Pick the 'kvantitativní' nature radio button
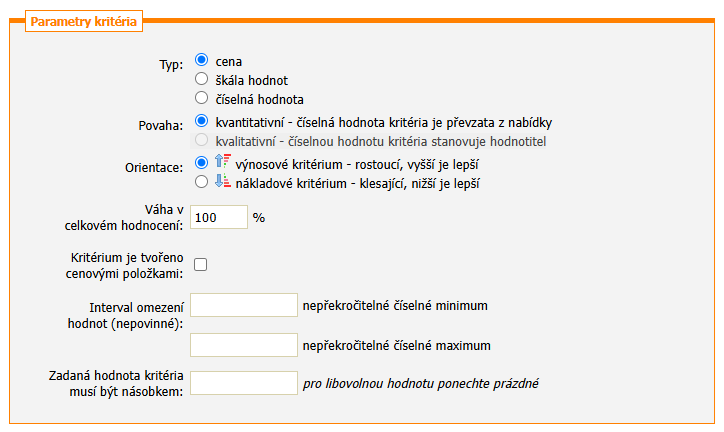This screenshot has width=724, height=432. pos(201,122)
